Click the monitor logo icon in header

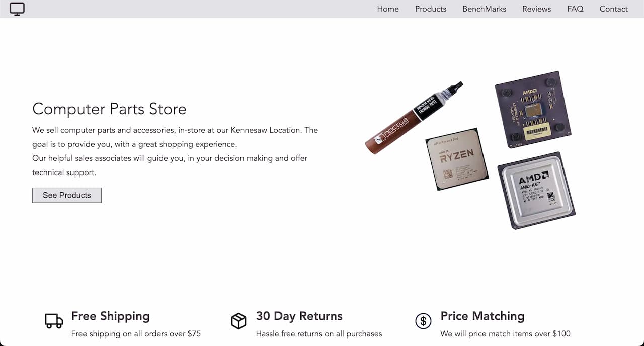(17, 9)
